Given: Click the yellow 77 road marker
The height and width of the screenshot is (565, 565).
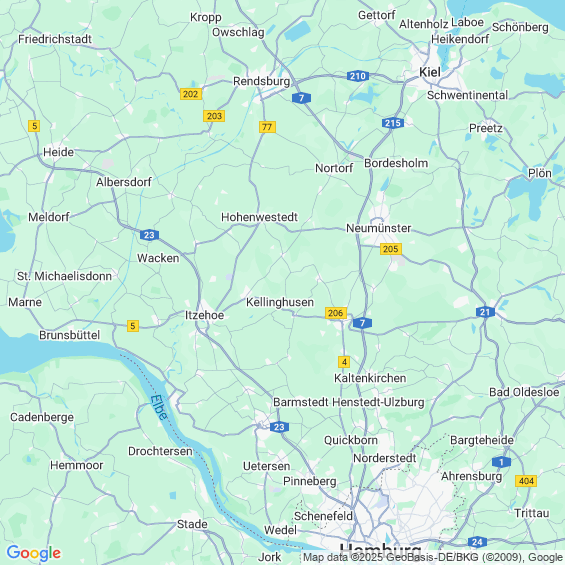Looking at the screenshot, I should (267, 127).
